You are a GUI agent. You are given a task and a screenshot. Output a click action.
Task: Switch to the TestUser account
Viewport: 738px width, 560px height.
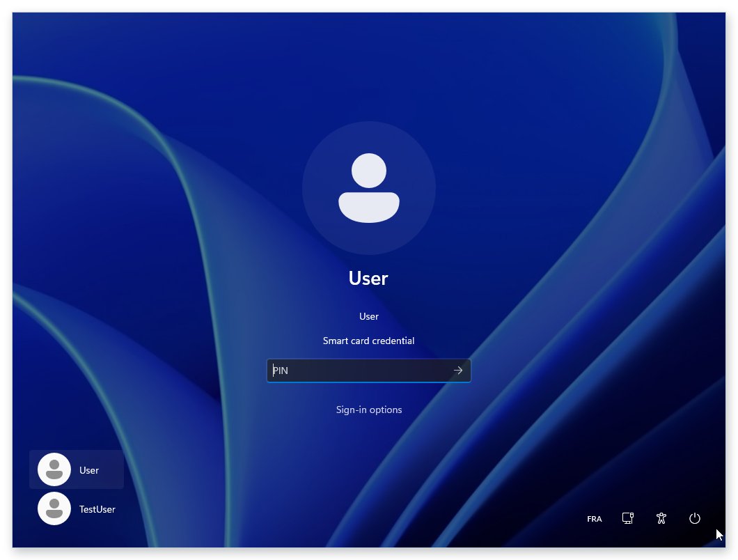(x=77, y=508)
